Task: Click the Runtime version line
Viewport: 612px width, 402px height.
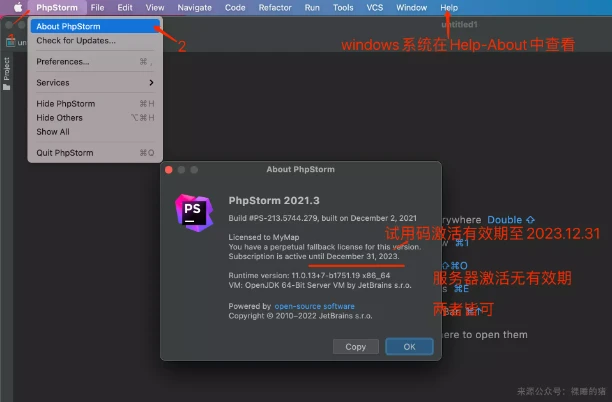Action: [309, 276]
